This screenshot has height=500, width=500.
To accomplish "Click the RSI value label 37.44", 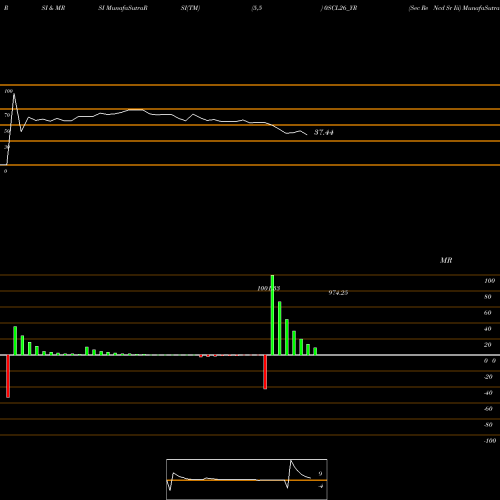I will click(323, 133).
